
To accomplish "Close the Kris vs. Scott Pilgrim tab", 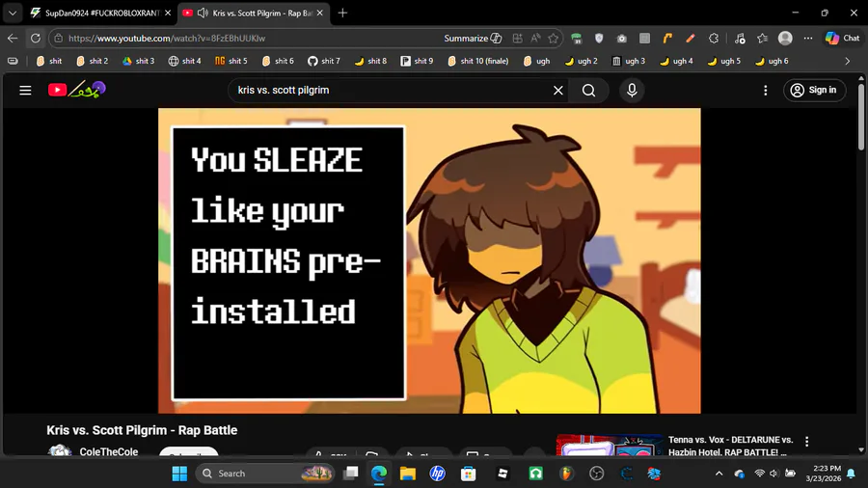I will 319,13.
